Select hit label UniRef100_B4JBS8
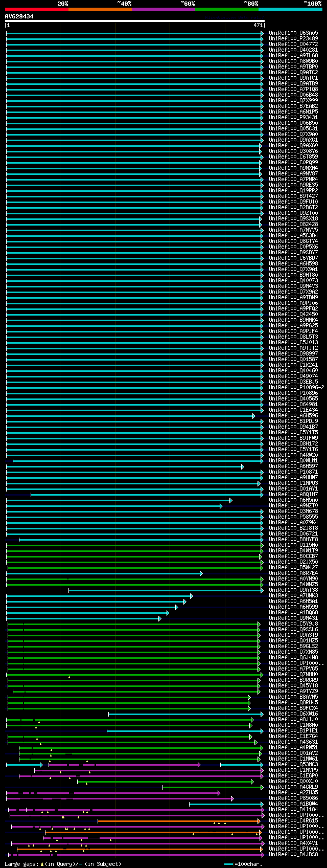 point(293,854)
